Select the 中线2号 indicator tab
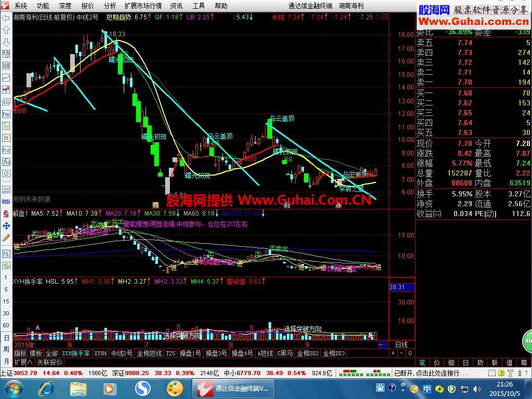The image size is (532, 399). click(122, 353)
